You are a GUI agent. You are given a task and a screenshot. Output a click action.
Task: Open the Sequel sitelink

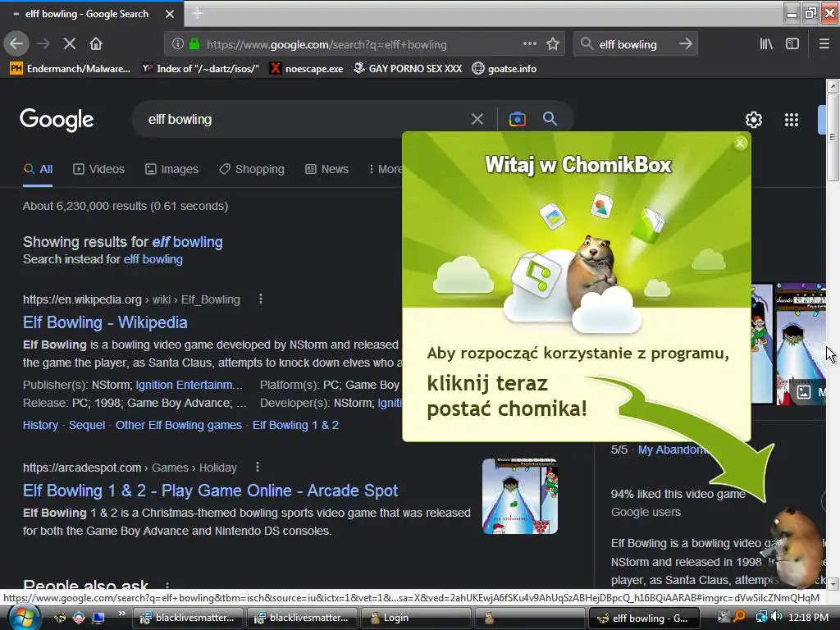tap(87, 426)
